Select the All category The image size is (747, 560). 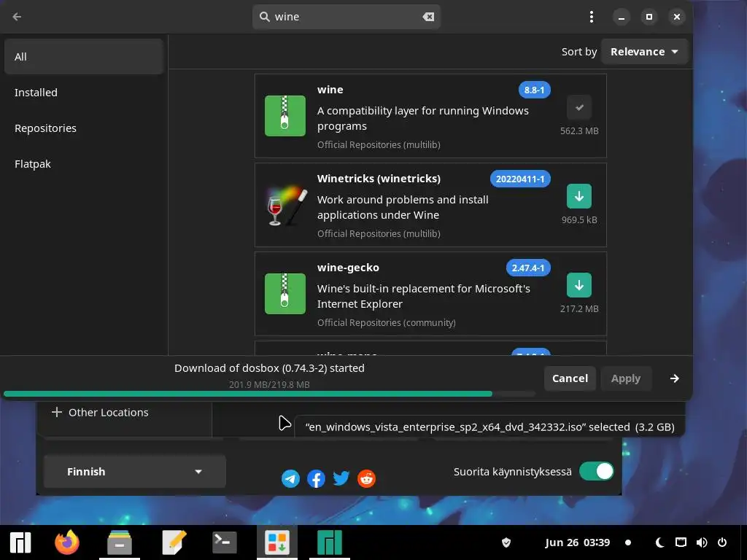click(x=84, y=57)
